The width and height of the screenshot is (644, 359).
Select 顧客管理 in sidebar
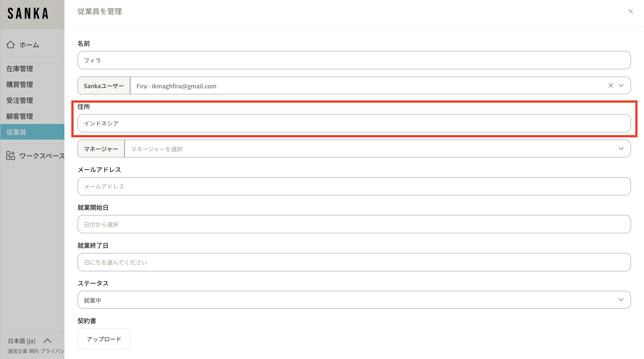click(x=19, y=116)
